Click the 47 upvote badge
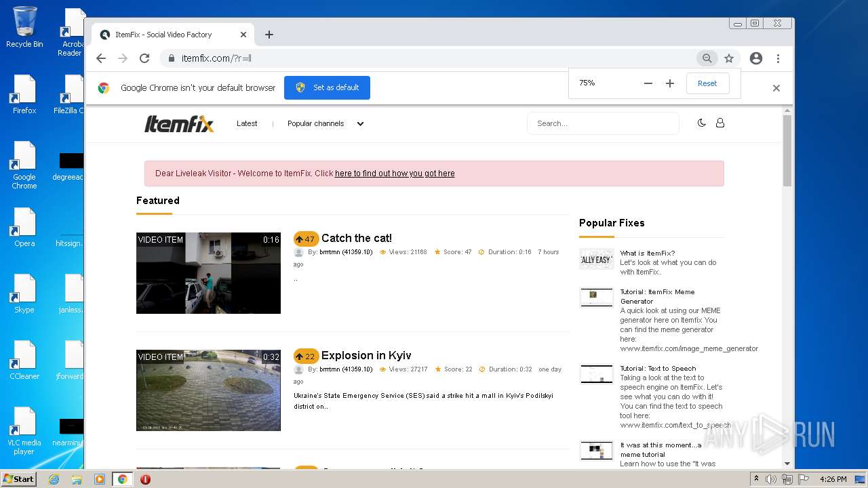 (x=306, y=239)
